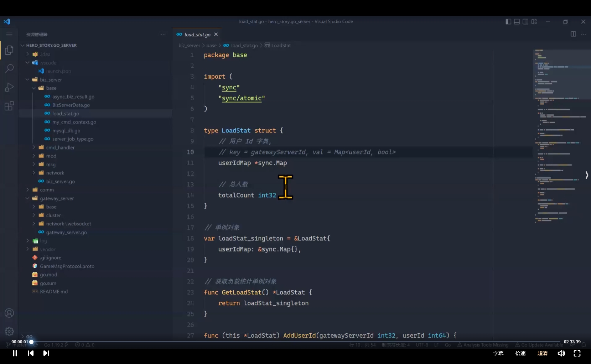Viewport: 591px width, 364px height.
Task: Pause the video playback
Action: (x=15, y=353)
